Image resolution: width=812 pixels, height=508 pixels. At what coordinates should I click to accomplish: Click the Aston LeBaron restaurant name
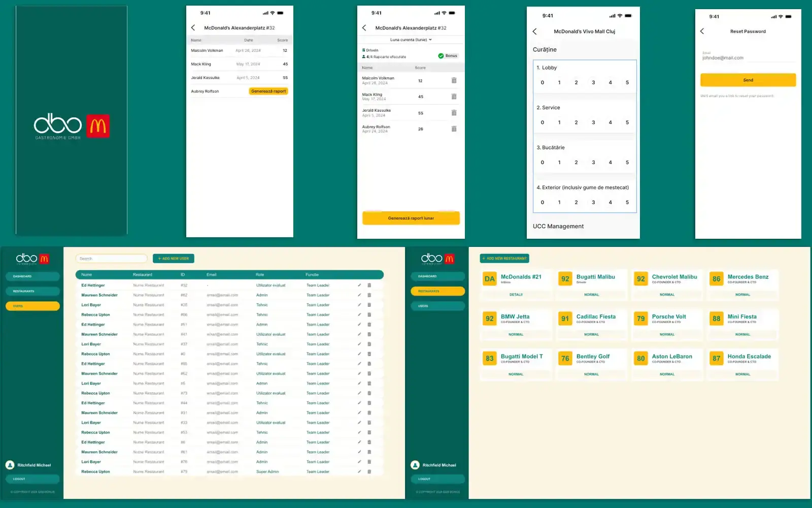[x=672, y=357]
